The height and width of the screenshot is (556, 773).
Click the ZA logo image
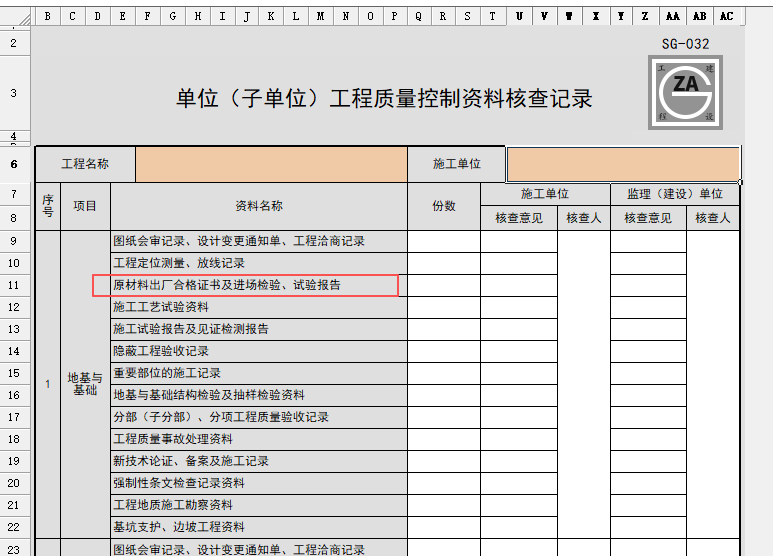(685, 92)
